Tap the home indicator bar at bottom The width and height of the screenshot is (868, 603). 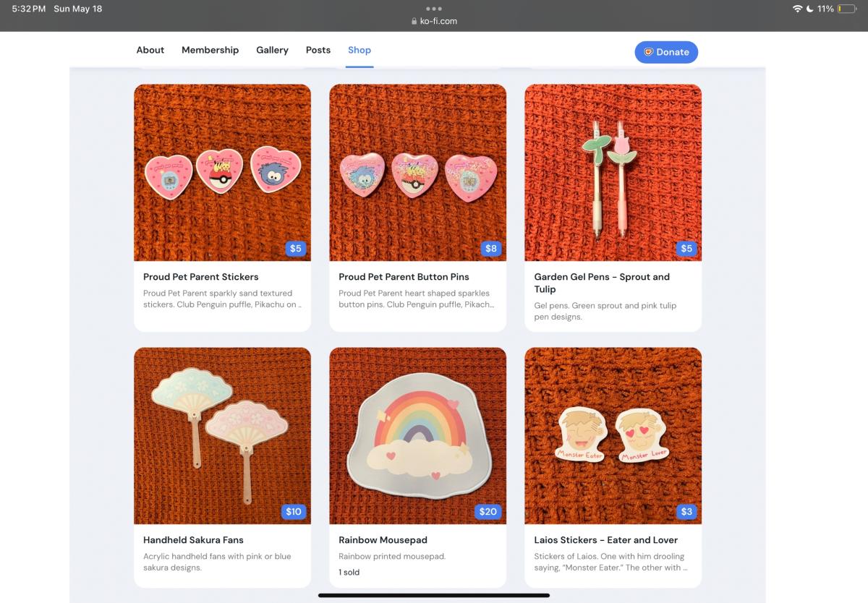coord(434,596)
